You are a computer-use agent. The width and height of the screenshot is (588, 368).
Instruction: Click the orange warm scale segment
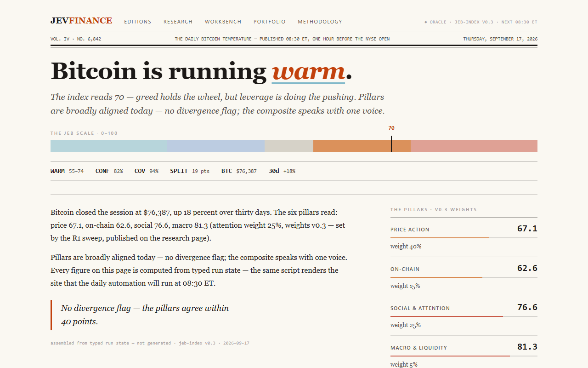[x=362, y=146]
